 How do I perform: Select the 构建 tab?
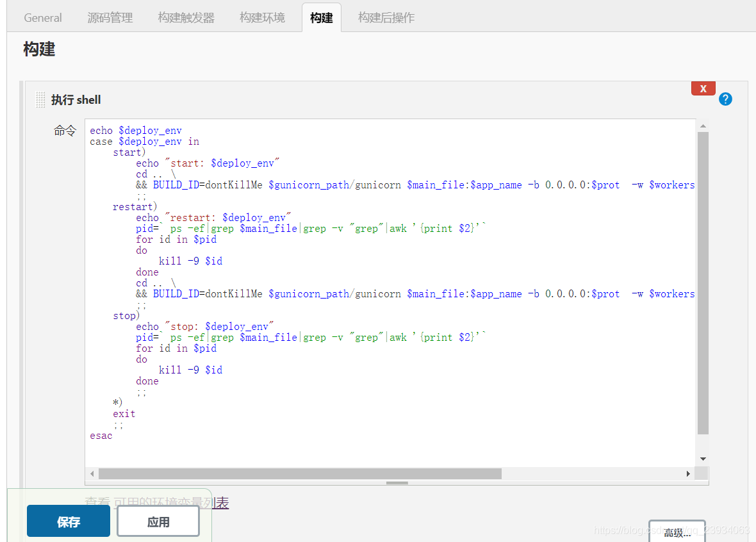(x=322, y=18)
